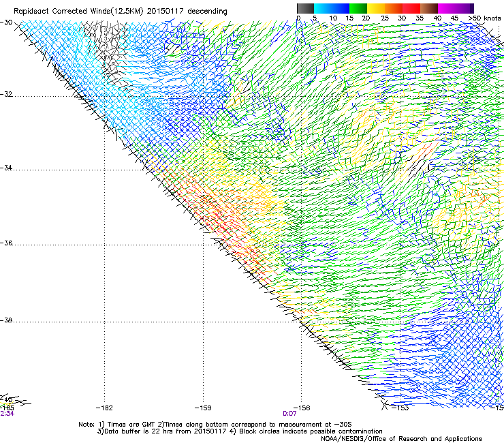Click the green 15-20 knots legend swatch
Screen dimensions: 504x443
358,8
